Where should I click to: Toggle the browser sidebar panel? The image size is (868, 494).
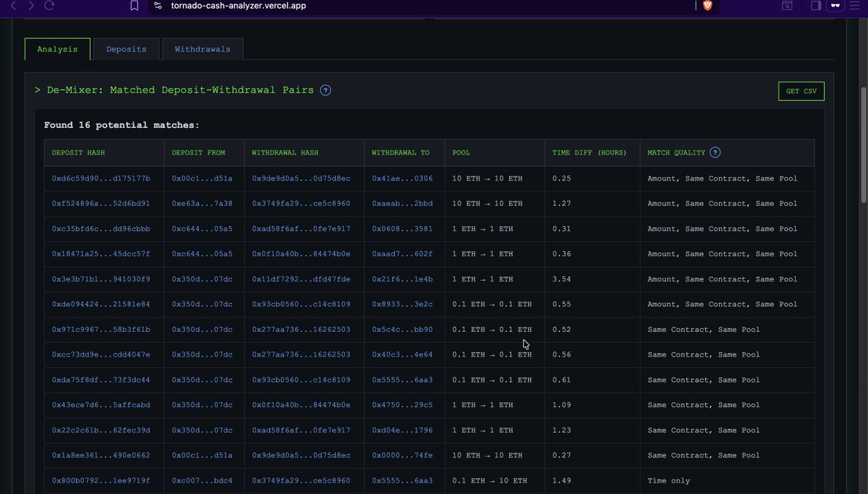coord(816,5)
